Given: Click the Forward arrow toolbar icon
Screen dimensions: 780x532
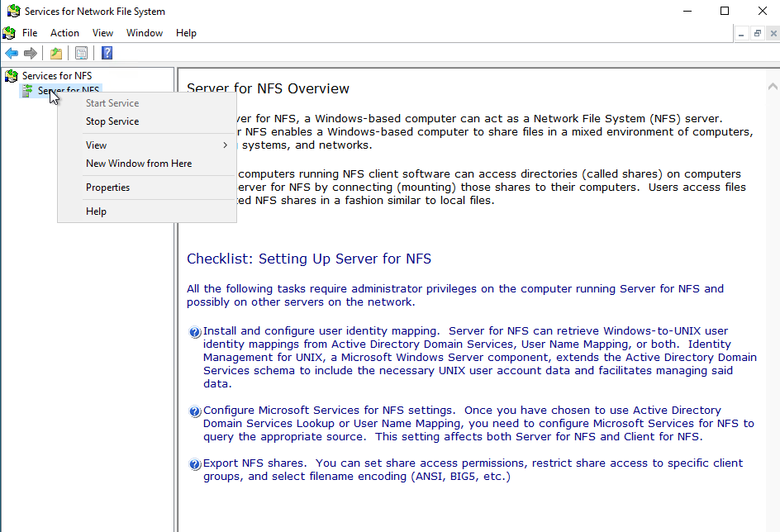Looking at the screenshot, I should [x=31, y=53].
